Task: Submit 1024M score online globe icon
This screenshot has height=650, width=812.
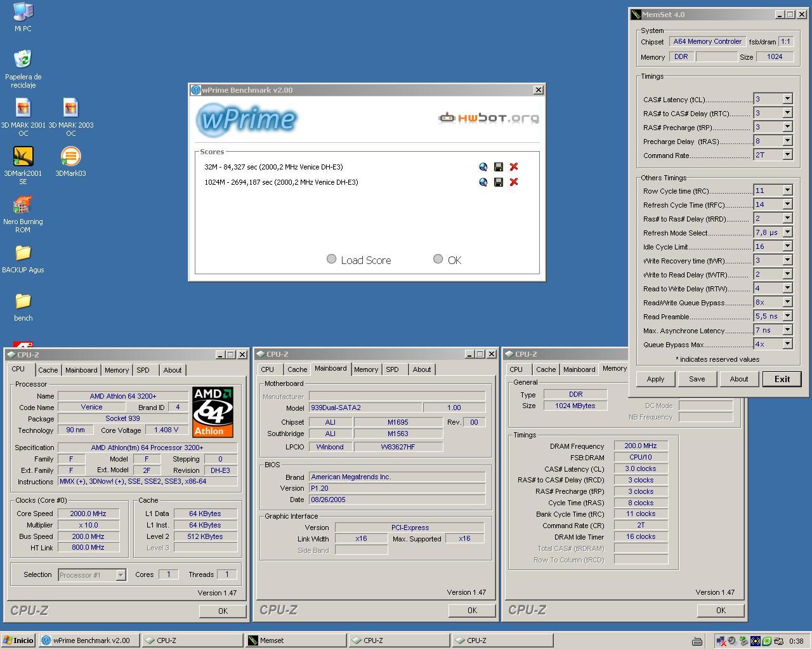Action: coord(483,182)
